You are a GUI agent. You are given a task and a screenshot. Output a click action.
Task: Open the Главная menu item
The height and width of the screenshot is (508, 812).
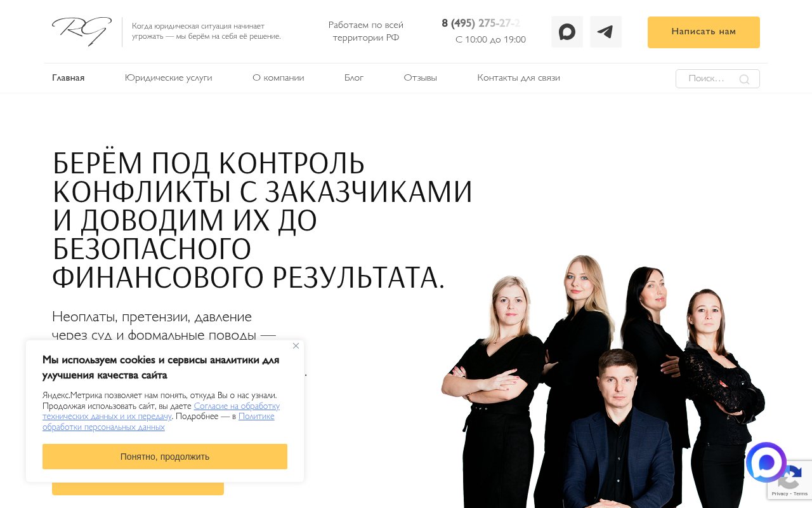pyautogui.click(x=69, y=78)
